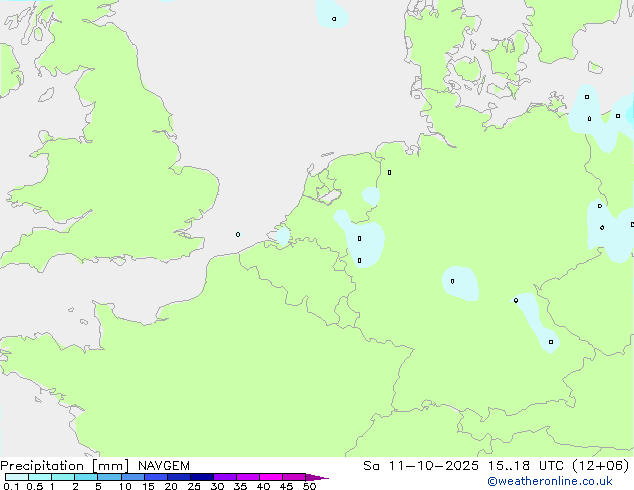
Task: Click the 0.1–0.5 mm palest cyan legend swatch
Action: coord(17,477)
